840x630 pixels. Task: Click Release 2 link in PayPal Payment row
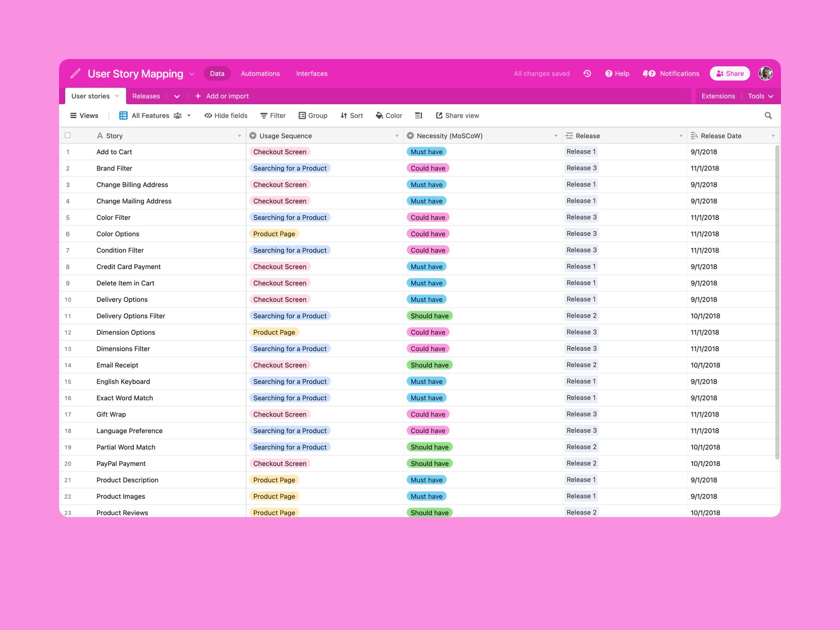581,463
